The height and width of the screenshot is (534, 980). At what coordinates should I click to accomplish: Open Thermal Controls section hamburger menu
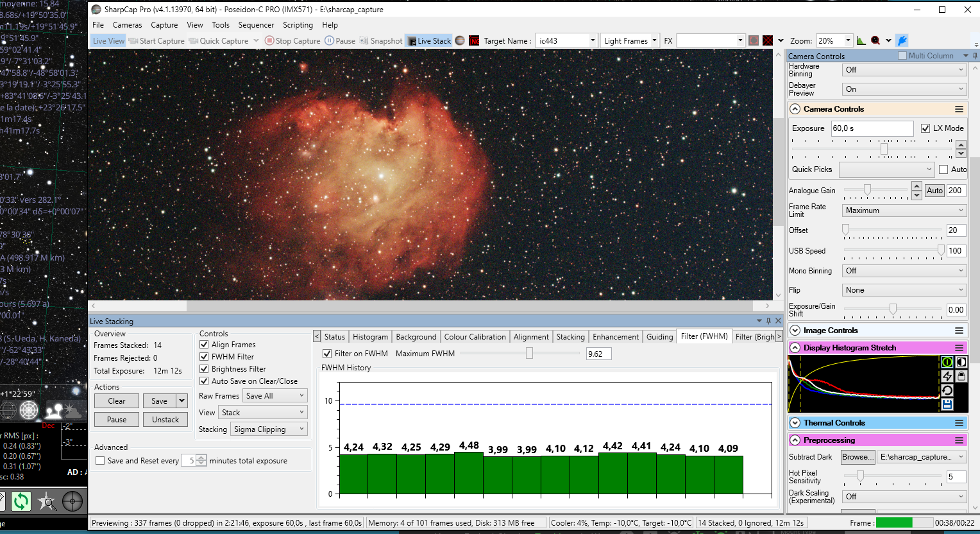click(x=959, y=423)
